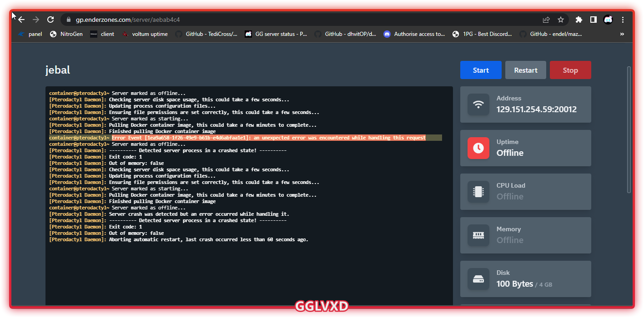Viewport: 644px width, 318px height.
Task: Click the clock icon beside Uptime
Action: (x=478, y=148)
